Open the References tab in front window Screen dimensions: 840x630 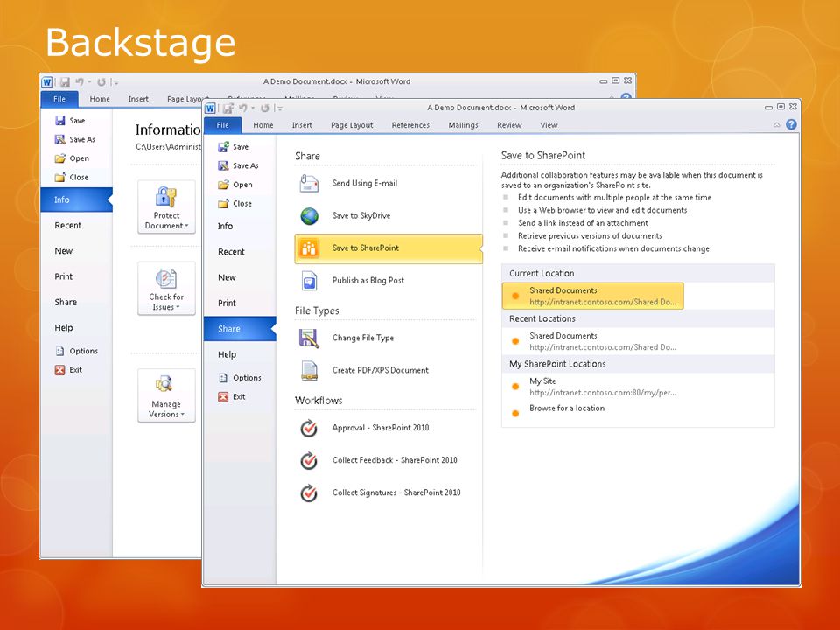[411, 125]
